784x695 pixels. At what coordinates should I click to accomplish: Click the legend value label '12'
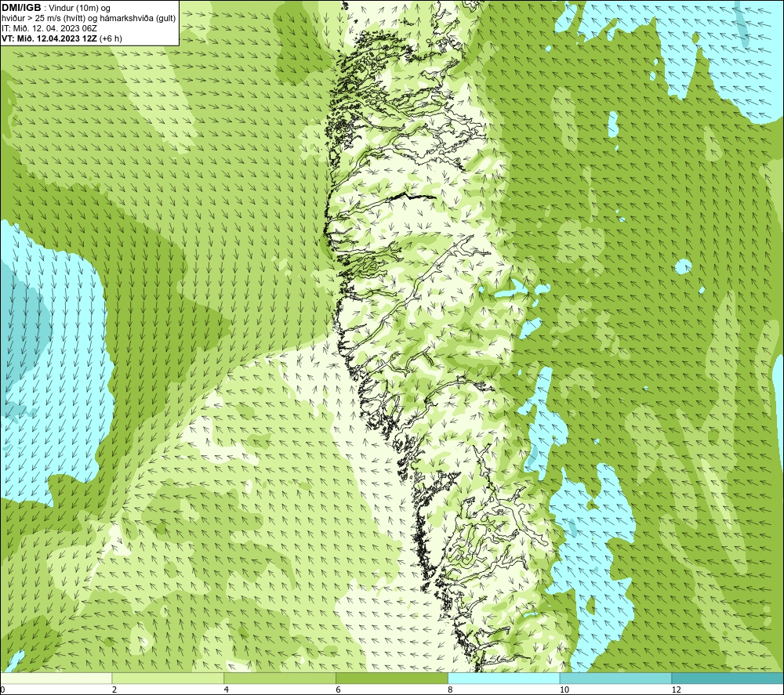(x=677, y=690)
